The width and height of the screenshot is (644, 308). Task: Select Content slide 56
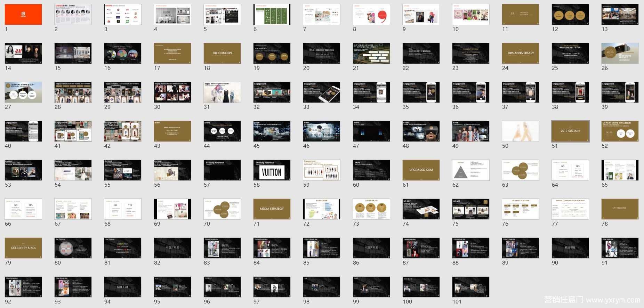[172, 170]
